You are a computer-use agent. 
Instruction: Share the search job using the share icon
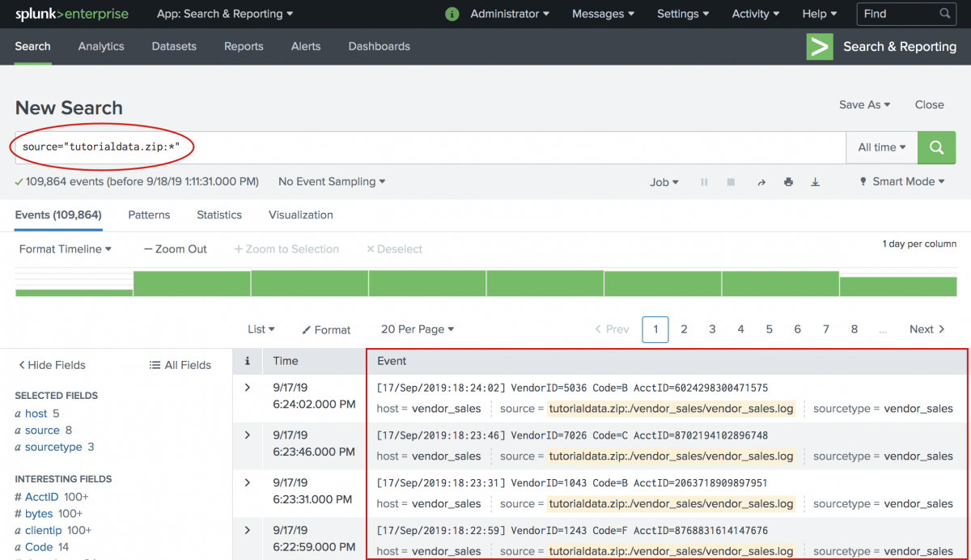coord(761,181)
